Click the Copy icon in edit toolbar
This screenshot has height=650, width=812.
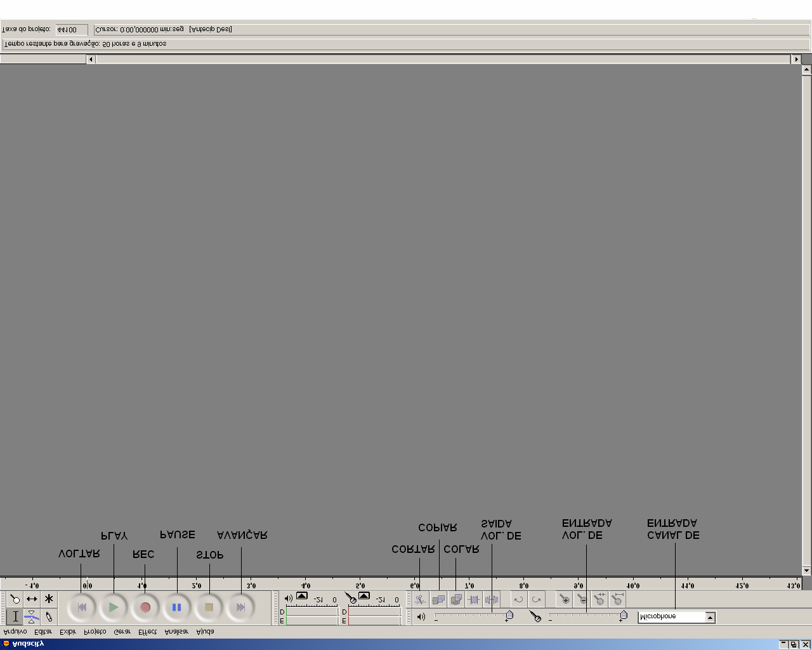tap(438, 599)
